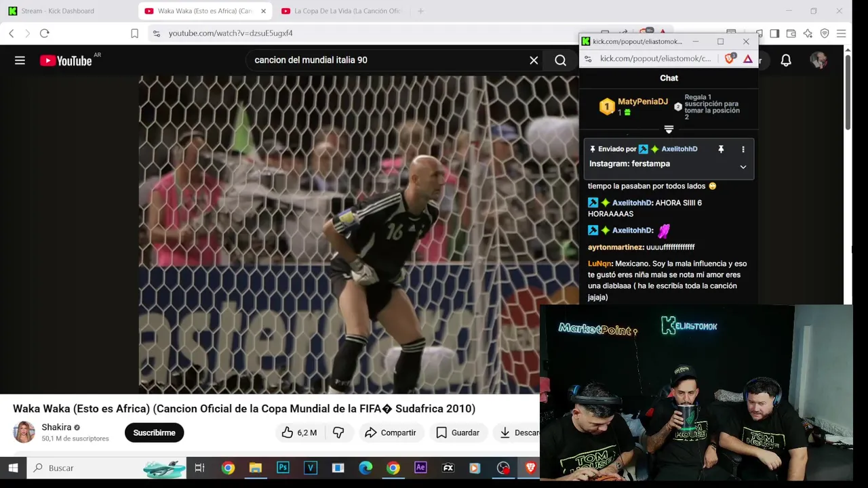This screenshot has height=488, width=868.
Task: Open site settings in Kick popout address bar
Action: [588, 59]
